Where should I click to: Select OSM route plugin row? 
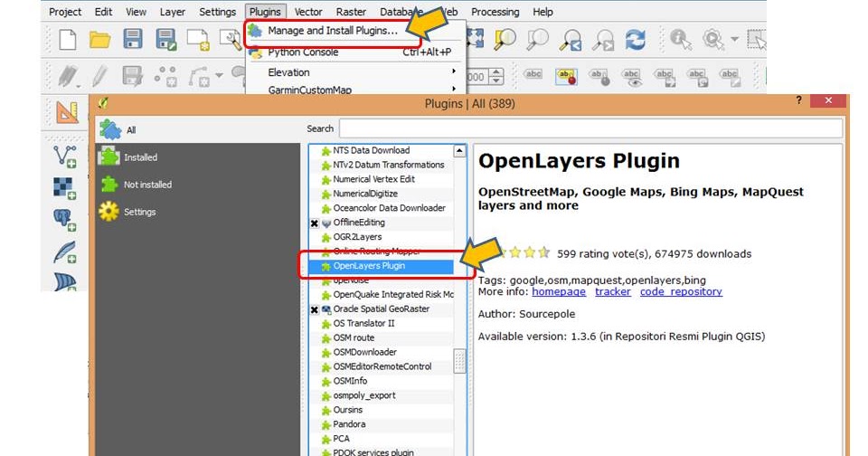pos(382,338)
